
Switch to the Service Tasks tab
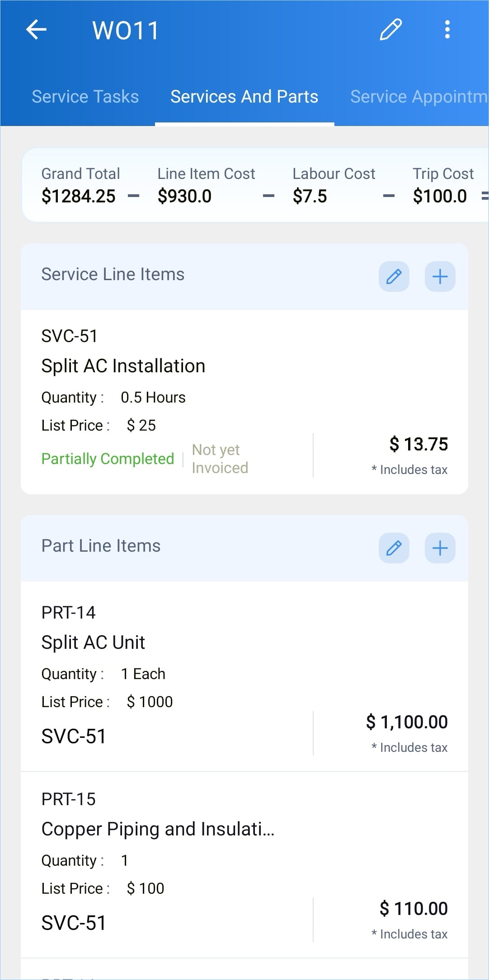coord(85,97)
